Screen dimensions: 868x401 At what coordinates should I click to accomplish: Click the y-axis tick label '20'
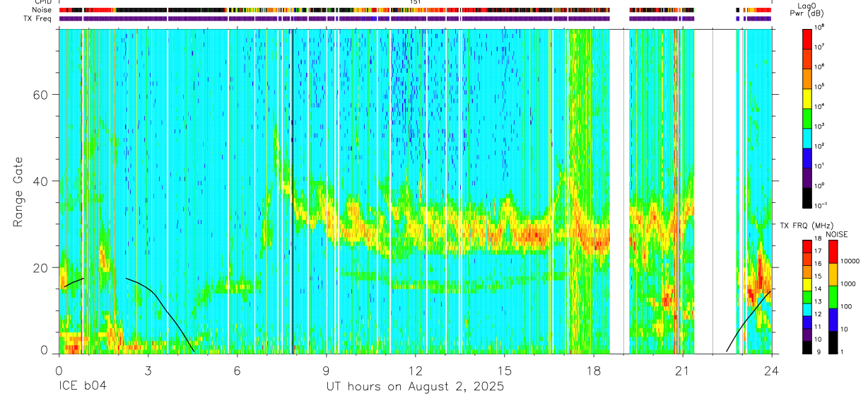[x=40, y=267]
